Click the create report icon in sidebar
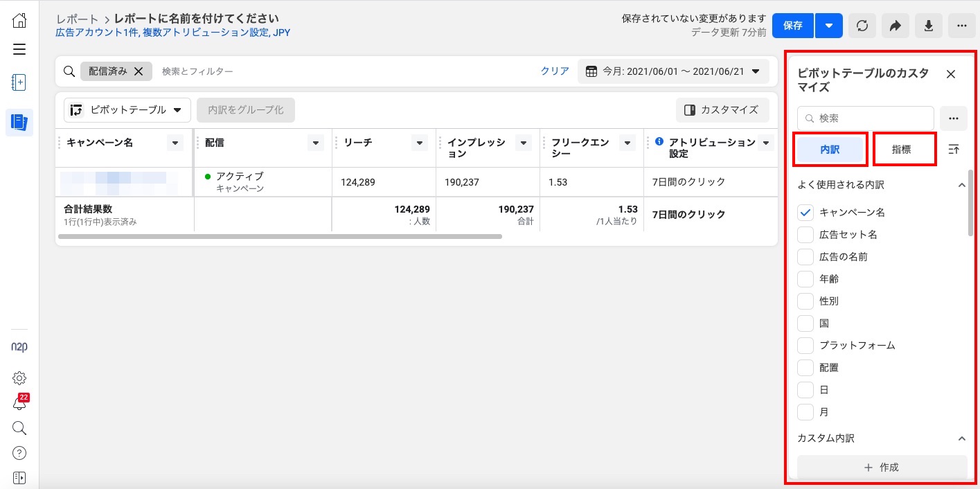This screenshot has height=489, width=980. (19, 83)
